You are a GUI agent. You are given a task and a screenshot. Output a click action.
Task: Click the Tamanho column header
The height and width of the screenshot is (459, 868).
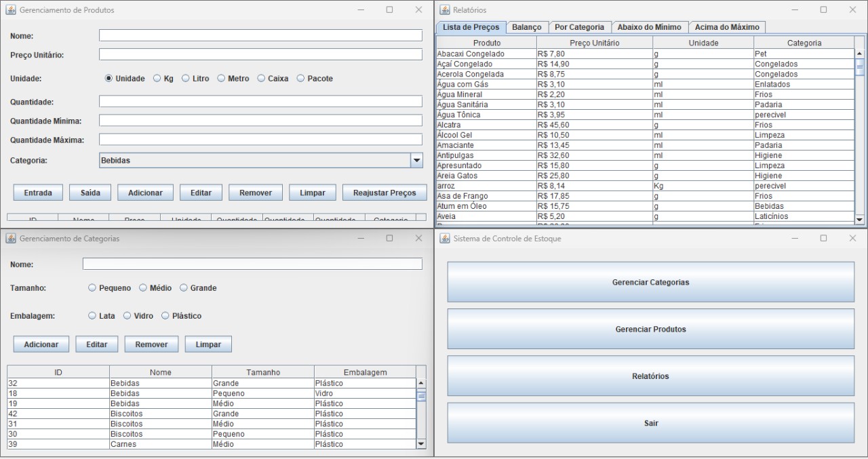[x=262, y=372]
